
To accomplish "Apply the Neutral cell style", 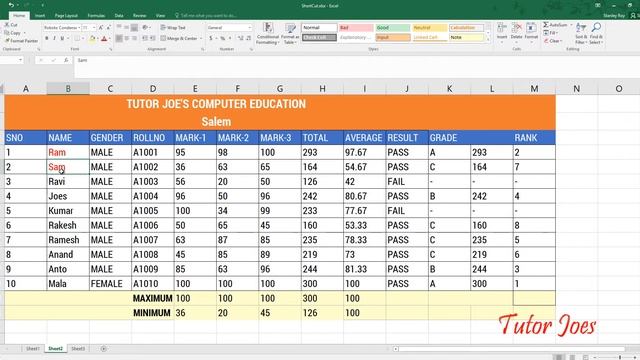I will click(x=429, y=27).
